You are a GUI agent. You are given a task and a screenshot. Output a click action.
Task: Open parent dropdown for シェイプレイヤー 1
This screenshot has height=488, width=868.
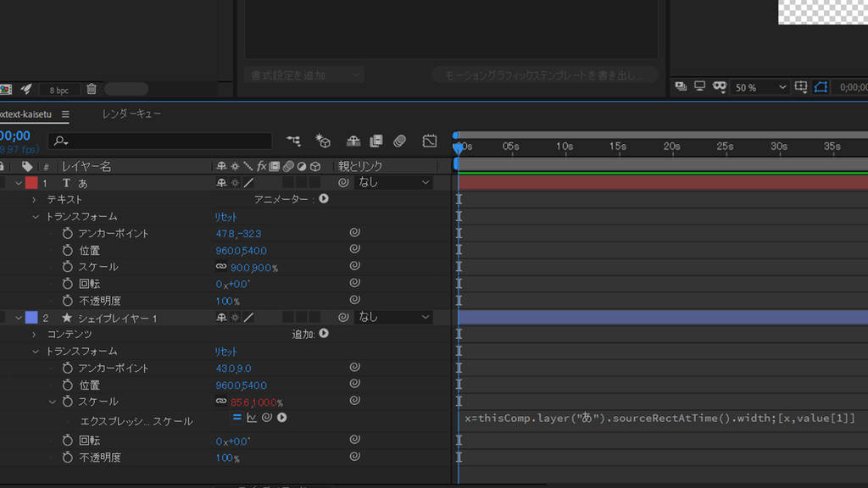pos(392,318)
